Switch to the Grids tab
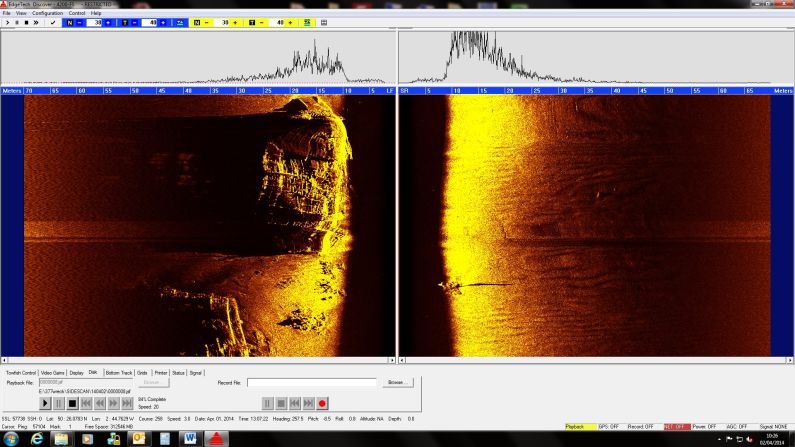The width and height of the screenshot is (795, 447). pyautogui.click(x=142, y=373)
